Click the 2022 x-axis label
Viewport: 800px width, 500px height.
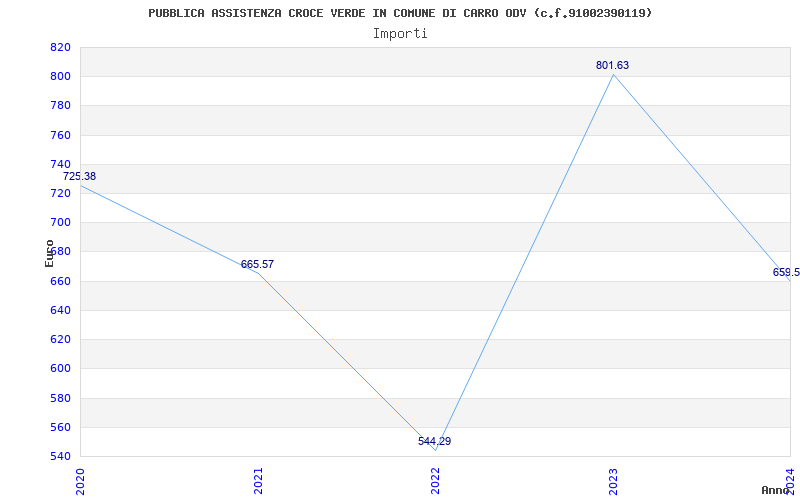pos(435,481)
